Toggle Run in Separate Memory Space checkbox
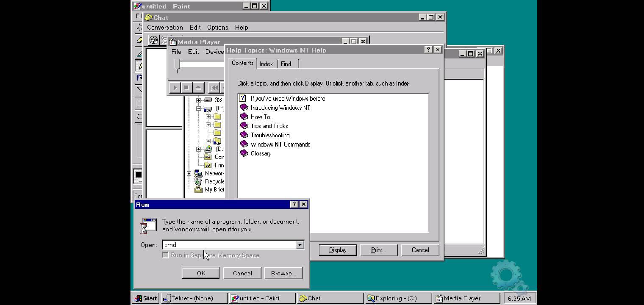Viewport: 644px width, 305px height. 166,255
